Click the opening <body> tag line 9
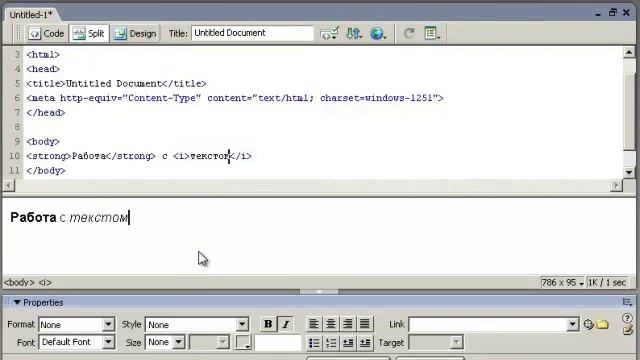 point(43,142)
